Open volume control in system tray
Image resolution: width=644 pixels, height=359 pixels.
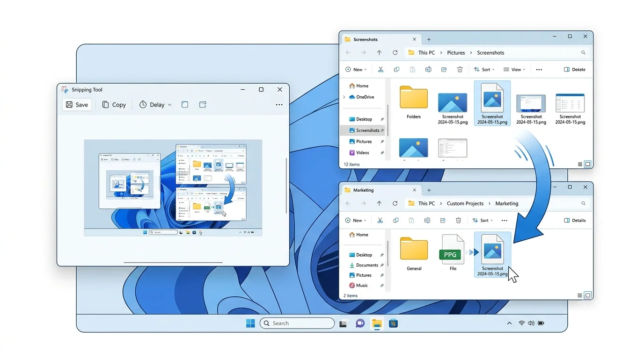531,323
